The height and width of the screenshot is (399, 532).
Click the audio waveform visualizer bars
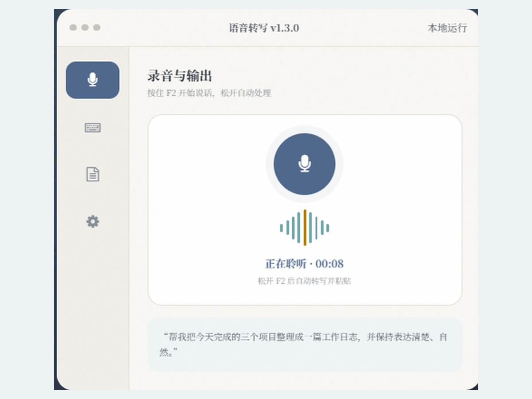305,228
